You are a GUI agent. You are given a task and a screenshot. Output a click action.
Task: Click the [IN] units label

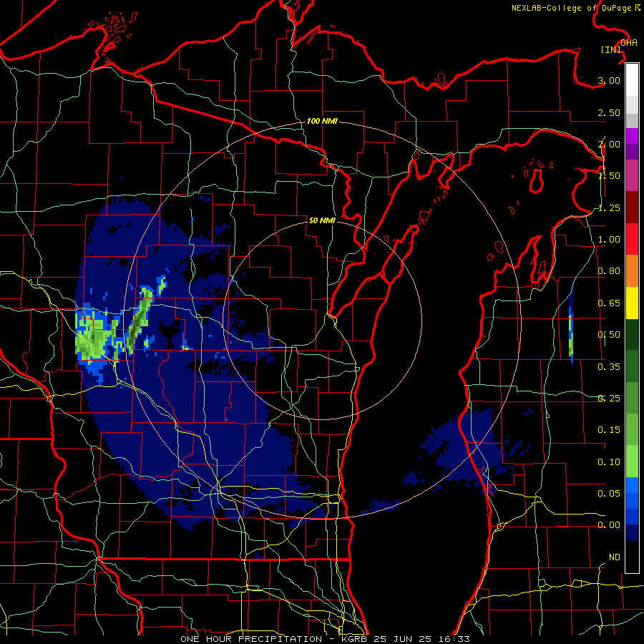[611, 49]
